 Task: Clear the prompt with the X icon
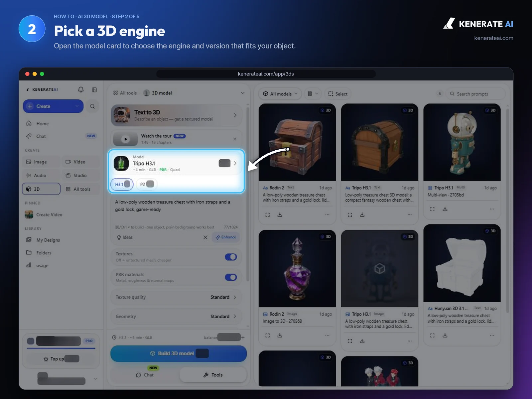tap(205, 237)
